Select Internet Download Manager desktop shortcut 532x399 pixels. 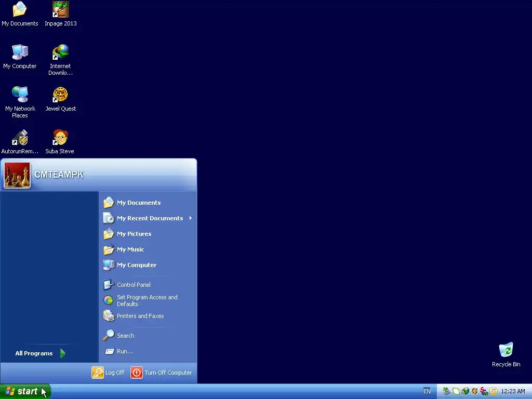(x=60, y=60)
